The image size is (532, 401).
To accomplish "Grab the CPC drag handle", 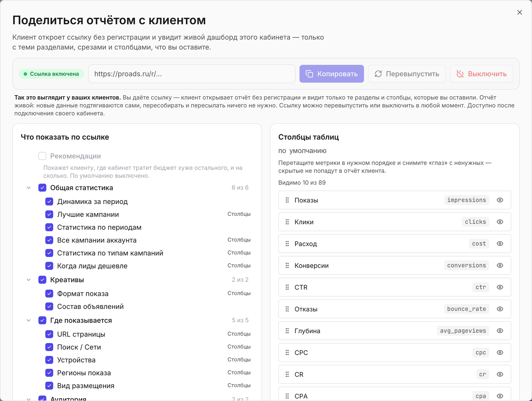I will click(287, 353).
